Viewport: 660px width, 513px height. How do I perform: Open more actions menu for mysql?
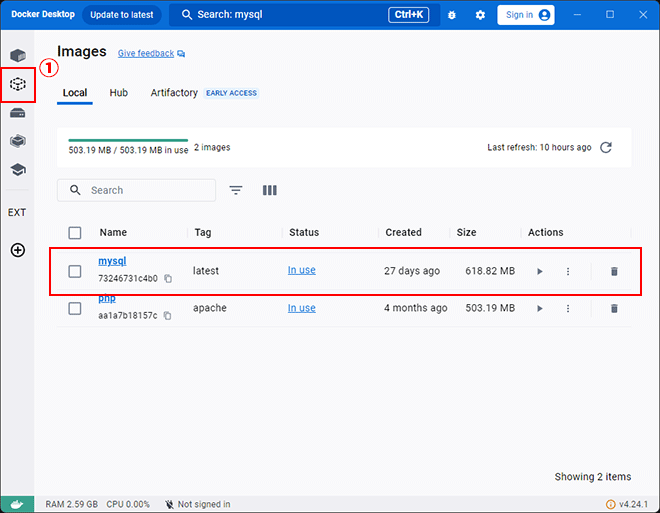(568, 271)
